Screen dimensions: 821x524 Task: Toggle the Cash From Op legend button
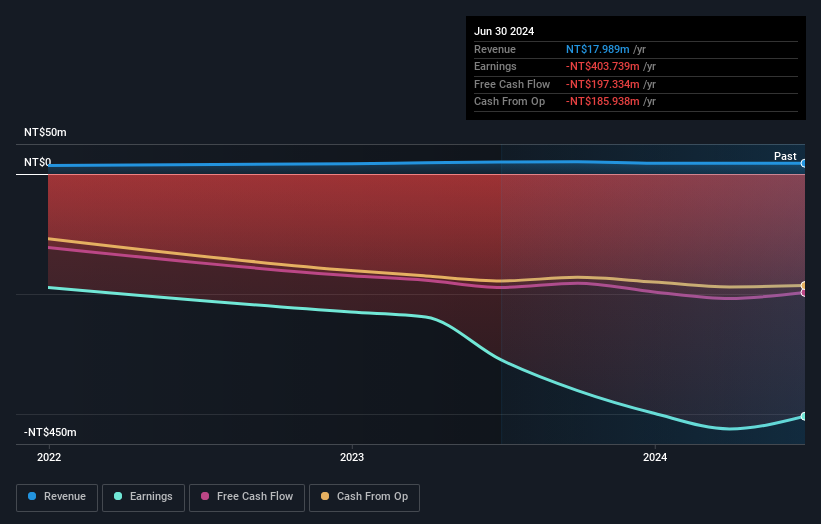click(x=364, y=497)
